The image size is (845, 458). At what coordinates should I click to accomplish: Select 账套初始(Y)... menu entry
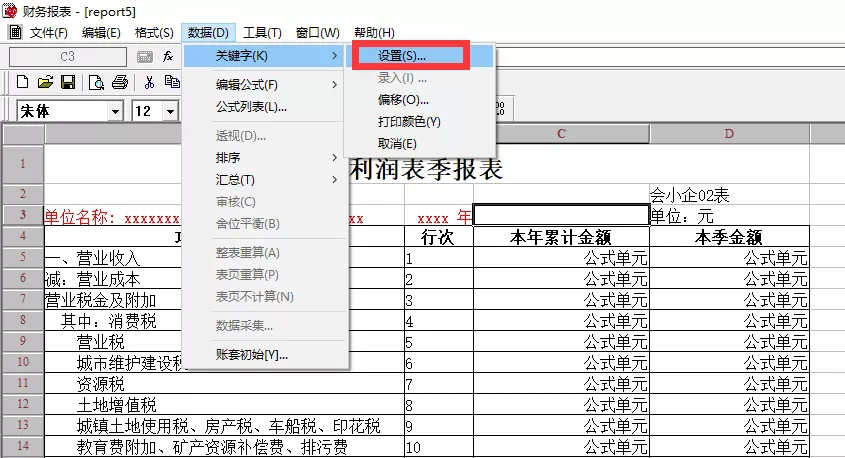pos(252,355)
